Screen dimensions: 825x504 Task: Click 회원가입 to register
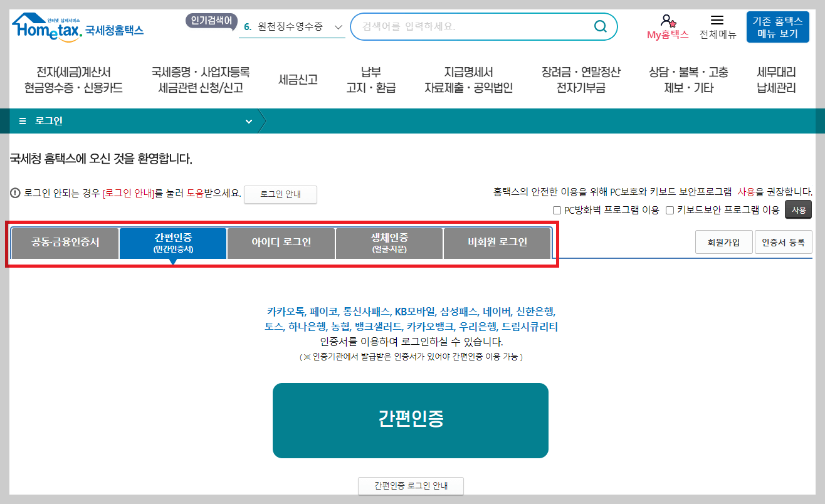pyautogui.click(x=724, y=241)
